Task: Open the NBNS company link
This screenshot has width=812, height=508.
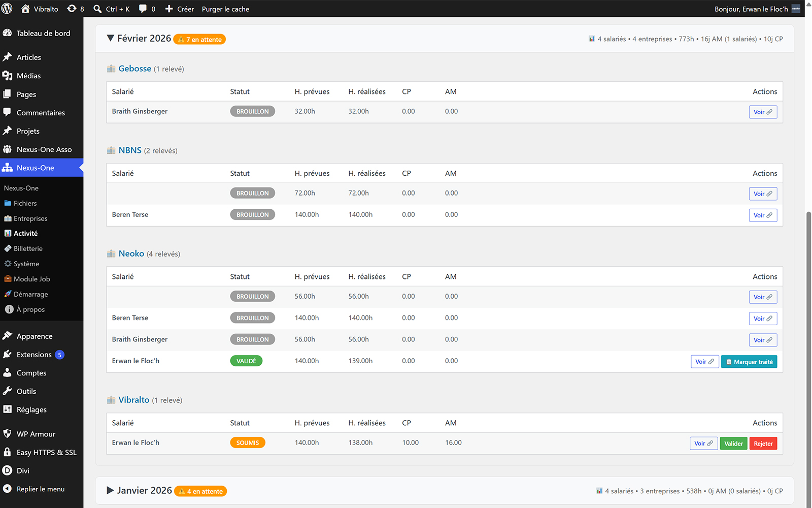Action: coord(130,150)
